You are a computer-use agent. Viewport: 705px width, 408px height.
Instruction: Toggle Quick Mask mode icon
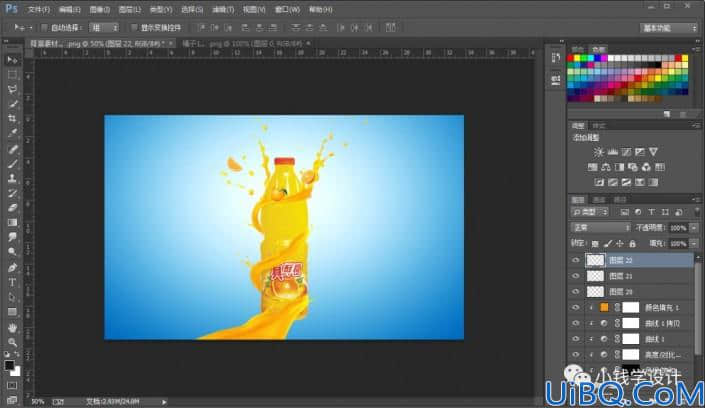(12, 386)
